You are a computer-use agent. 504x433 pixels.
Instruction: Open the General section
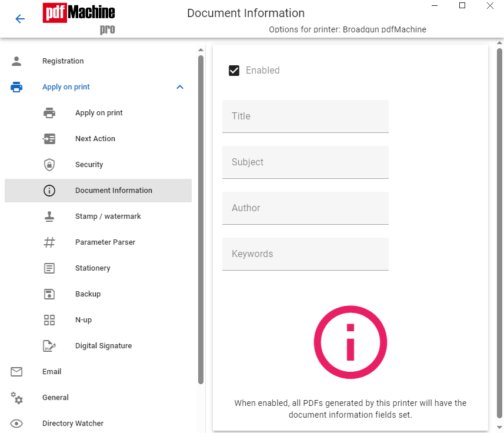98,398
